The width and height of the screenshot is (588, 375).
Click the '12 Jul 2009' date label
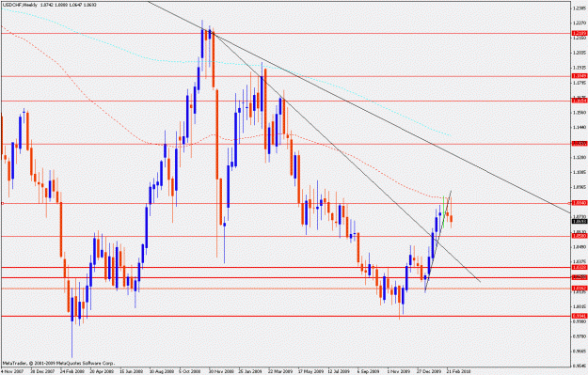pos(338,371)
